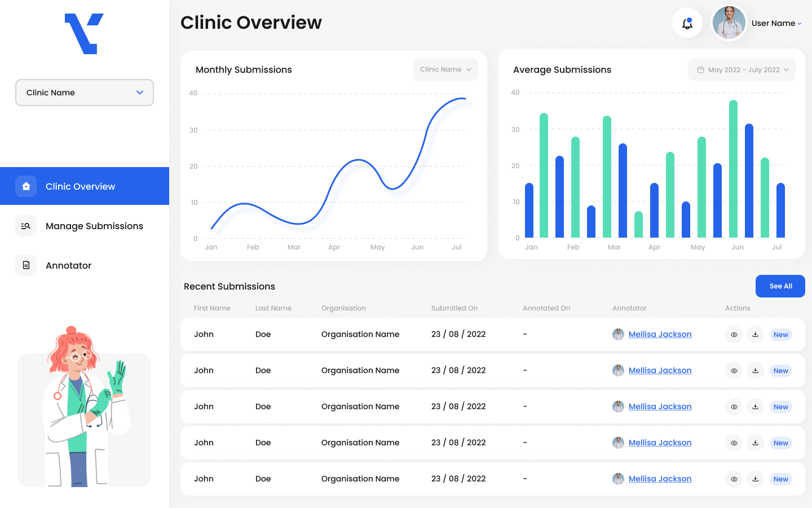This screenshot has width=812, height=508.
Task: Click the notification bell icon
Action: [687, 23]
